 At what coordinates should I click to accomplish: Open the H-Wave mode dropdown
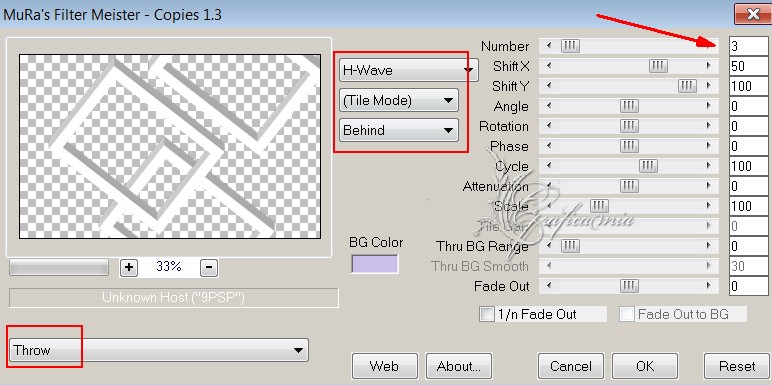click(x=408, y=70)
